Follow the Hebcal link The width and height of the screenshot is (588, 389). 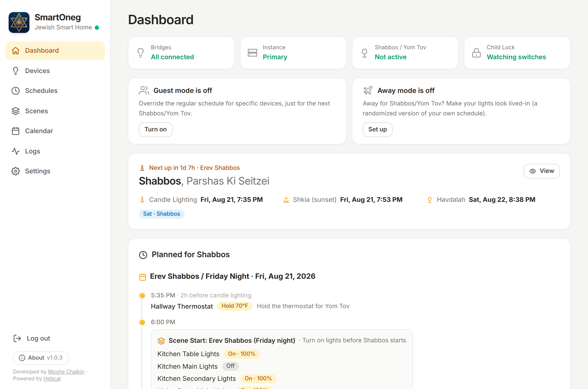(x=52, y=378)
